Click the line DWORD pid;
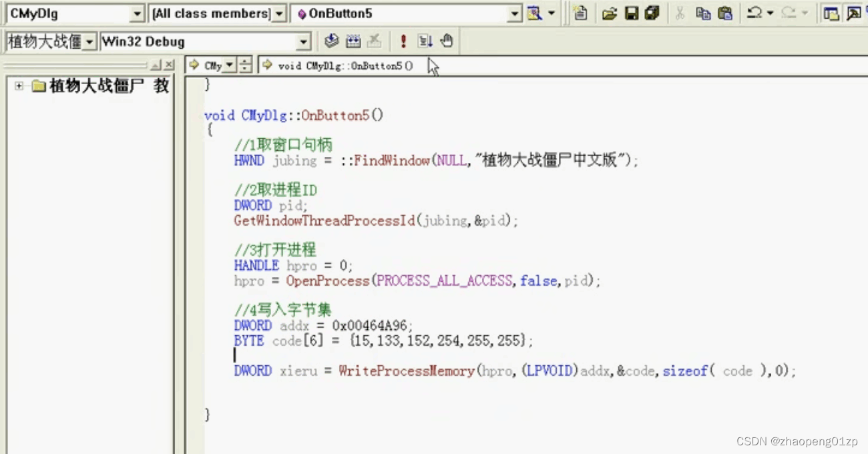This screenshot has width=868, height=454. pos(271,206)
